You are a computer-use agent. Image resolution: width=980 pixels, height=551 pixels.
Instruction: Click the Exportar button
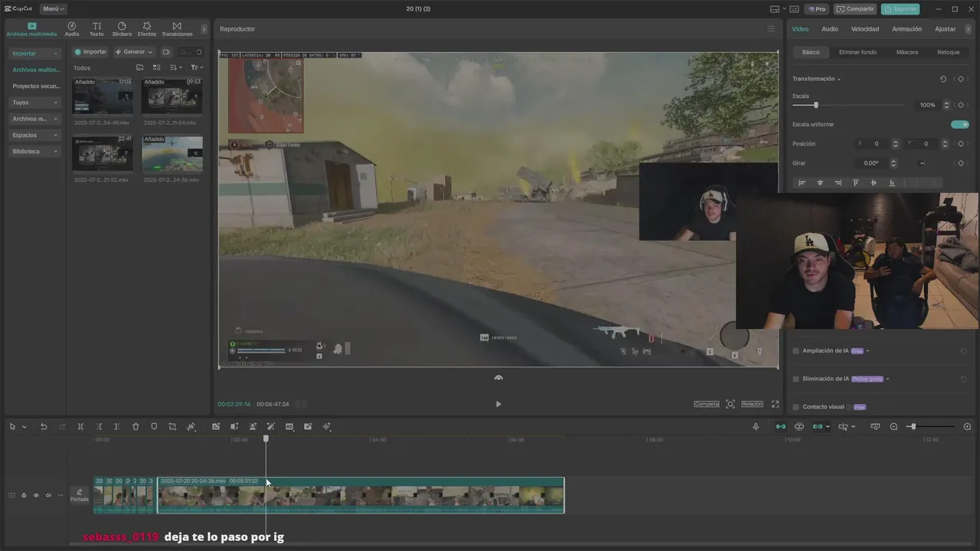900,9
